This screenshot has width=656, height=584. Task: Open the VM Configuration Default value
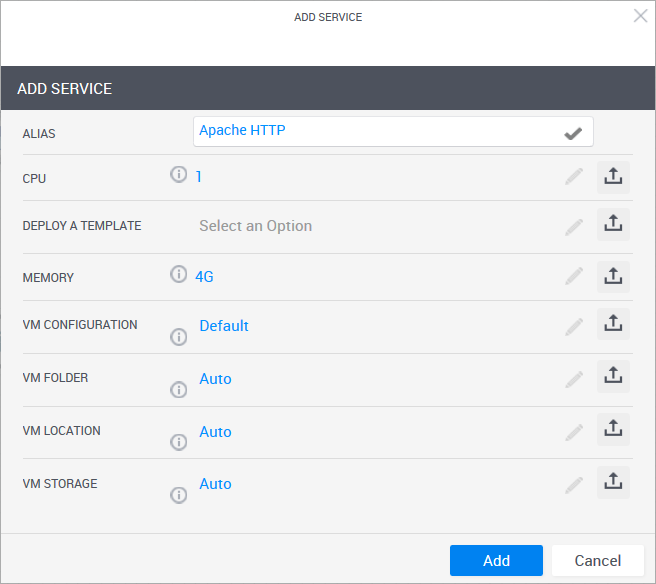[224, 326]
